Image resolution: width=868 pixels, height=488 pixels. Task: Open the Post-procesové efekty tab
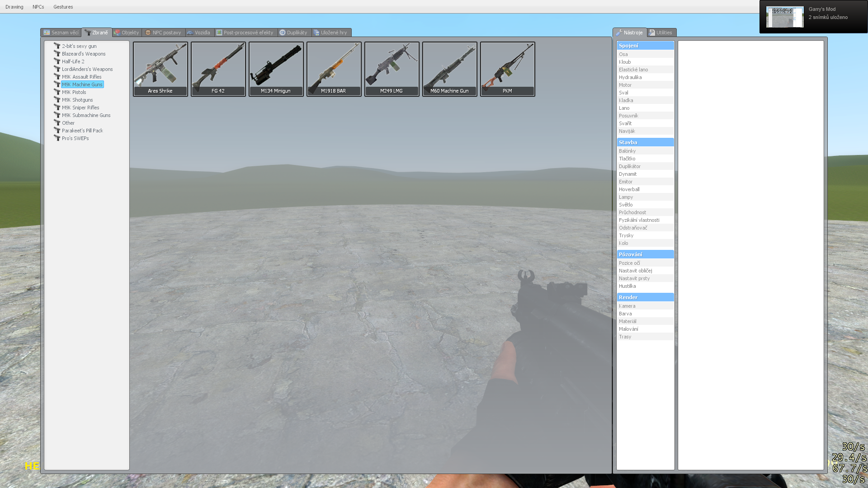click(x=245, y=33)
